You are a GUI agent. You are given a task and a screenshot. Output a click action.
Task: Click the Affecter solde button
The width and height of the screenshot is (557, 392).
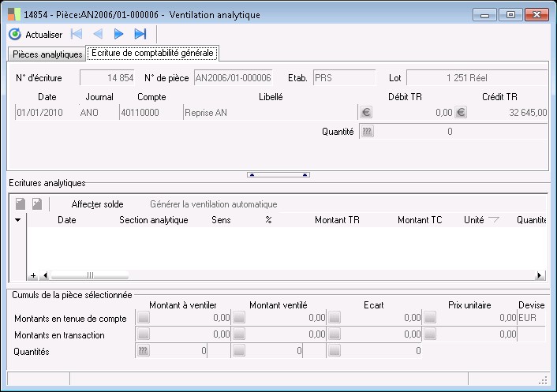tap(97, 204)
